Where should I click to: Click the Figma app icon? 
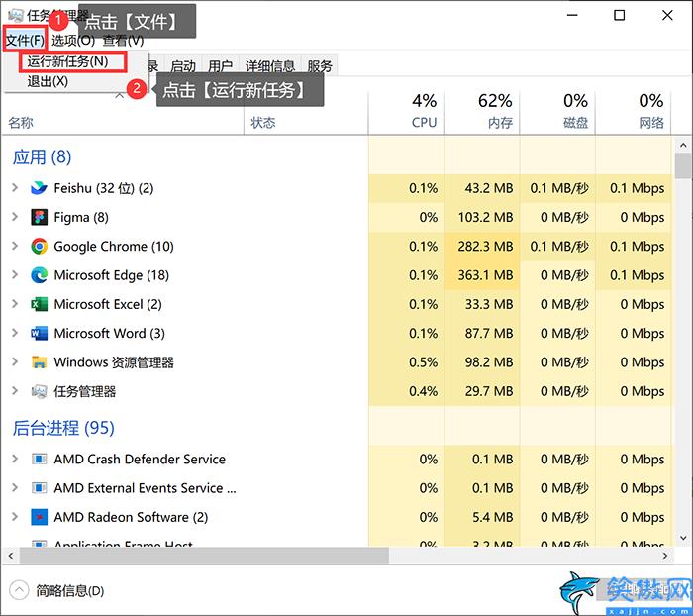(x=39, y=217)
